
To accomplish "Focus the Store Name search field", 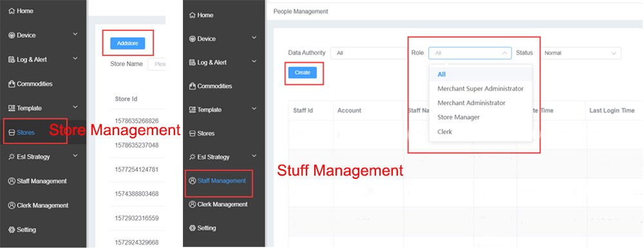I will click(156, 64).
